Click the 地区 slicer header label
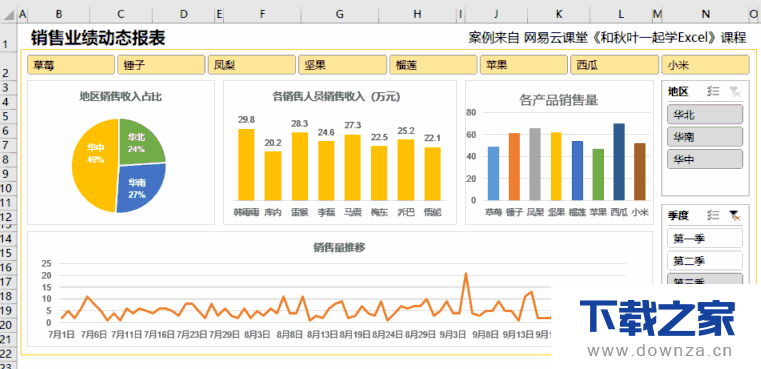Image resolution: width=761 pixels, height=369 pixels. point(678,91)
